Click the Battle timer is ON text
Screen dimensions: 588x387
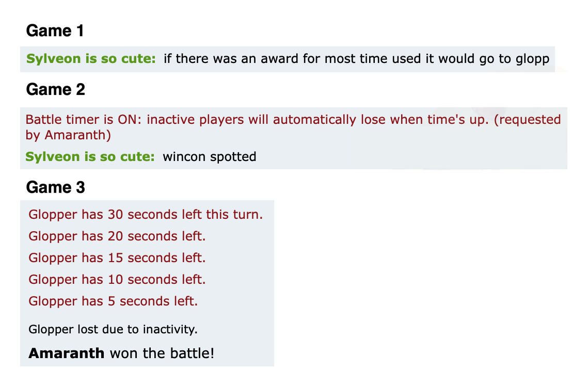coord(84,120)
